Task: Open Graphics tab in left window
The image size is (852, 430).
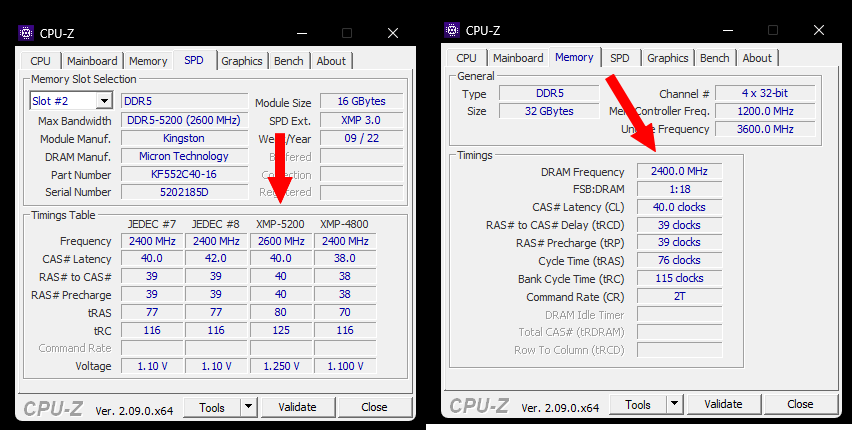Action: [x=242, y=61]
